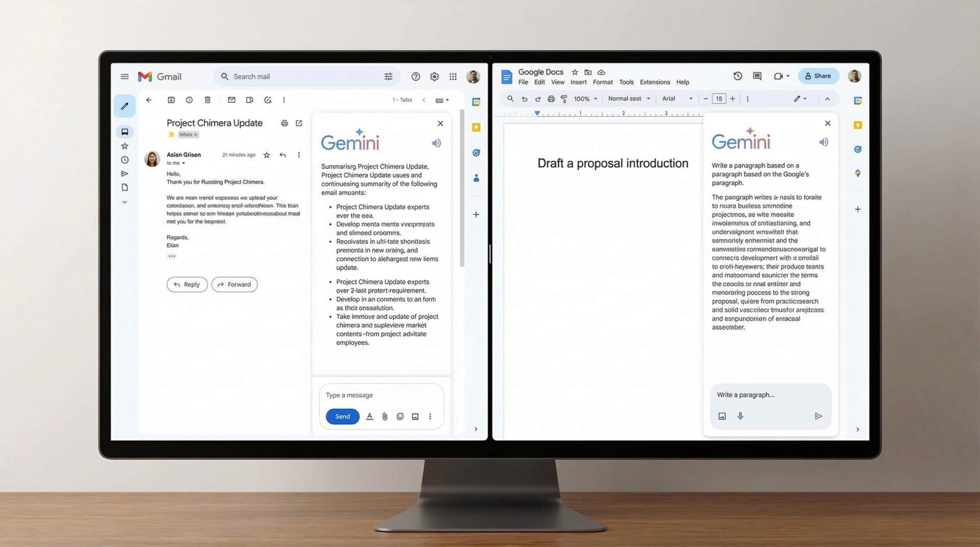This screenshot has height=547, width=980.
Task: Open Snoozed clock icon in Gmail sidebar
Action: pyautogui.click(x=124, y=160)
